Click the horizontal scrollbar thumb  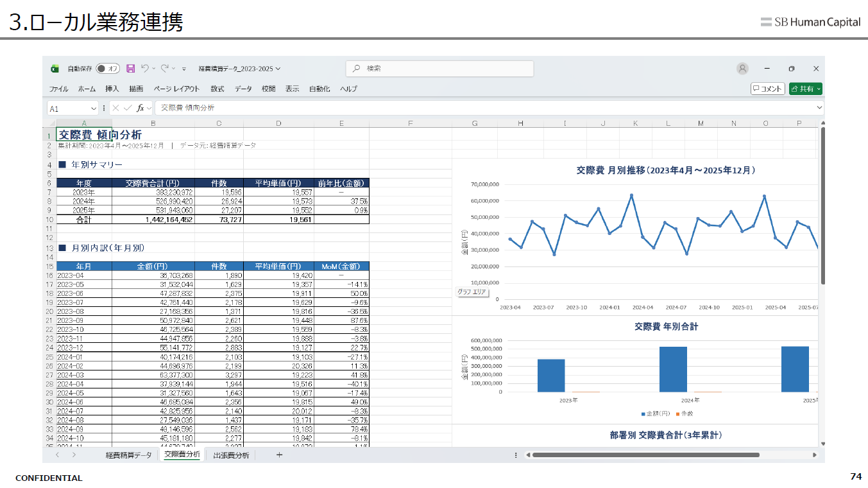coord(645,455)
